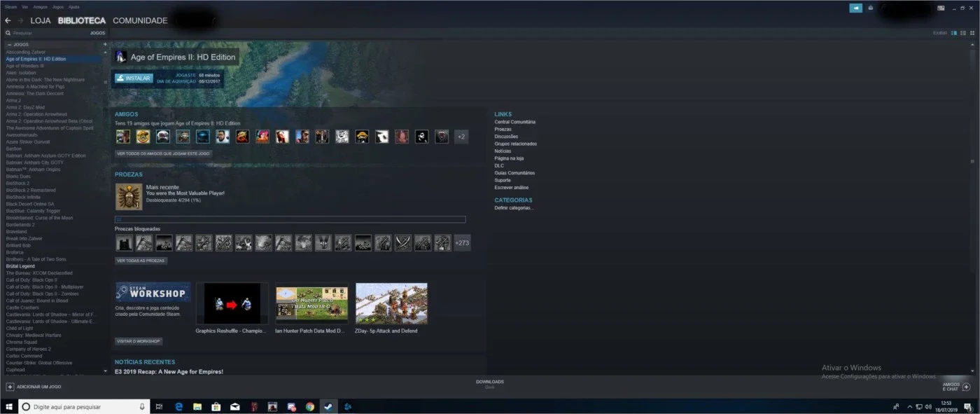Image resolution: width=980 pixels, height=414 pixels.
Task: Open Central Comunitária link
Action: coord(514,122)
